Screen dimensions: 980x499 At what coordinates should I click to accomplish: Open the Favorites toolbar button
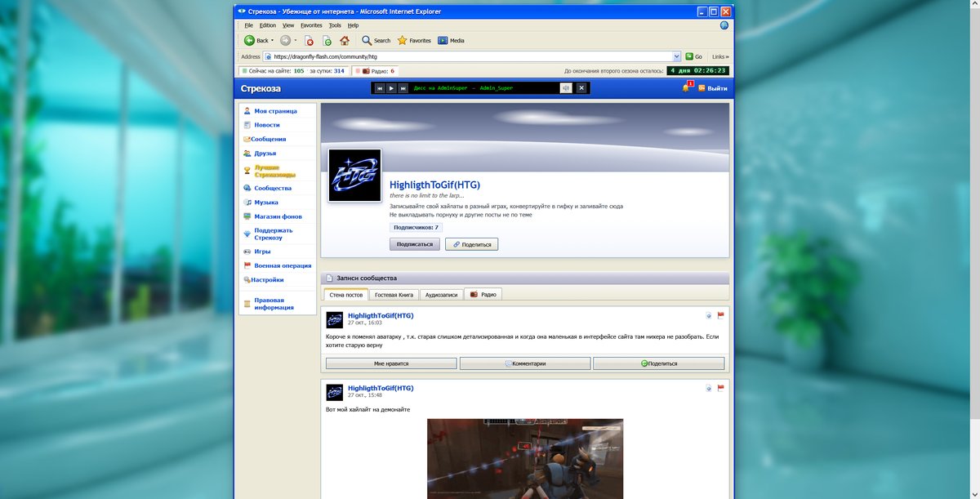tap(414, 40)
